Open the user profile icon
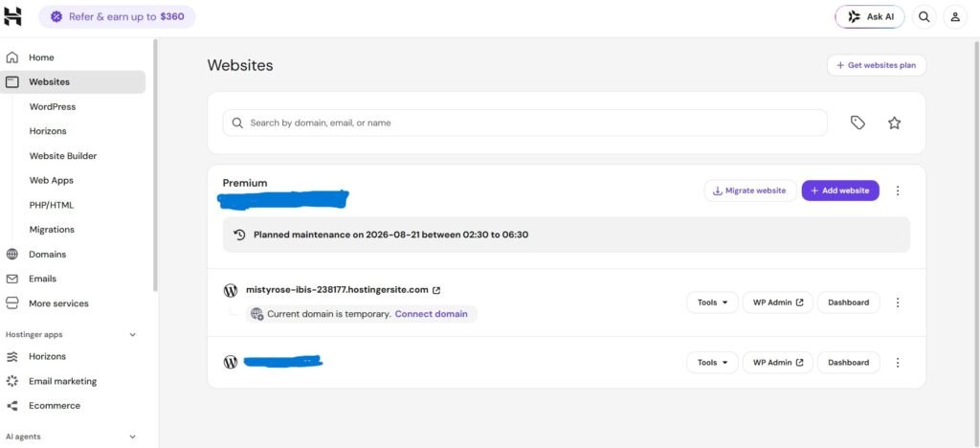This screenshot has height=448, width=980. [955, 17]
